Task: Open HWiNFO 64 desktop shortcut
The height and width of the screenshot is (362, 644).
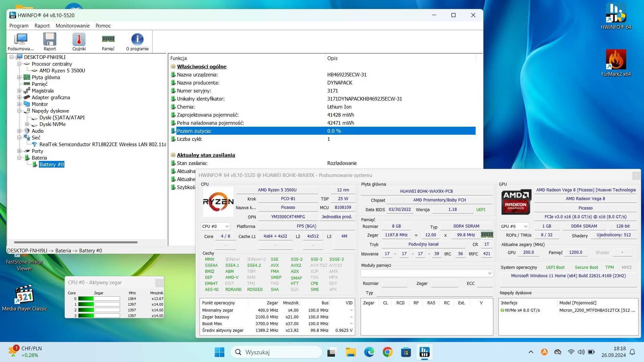Action: (616, 16)
